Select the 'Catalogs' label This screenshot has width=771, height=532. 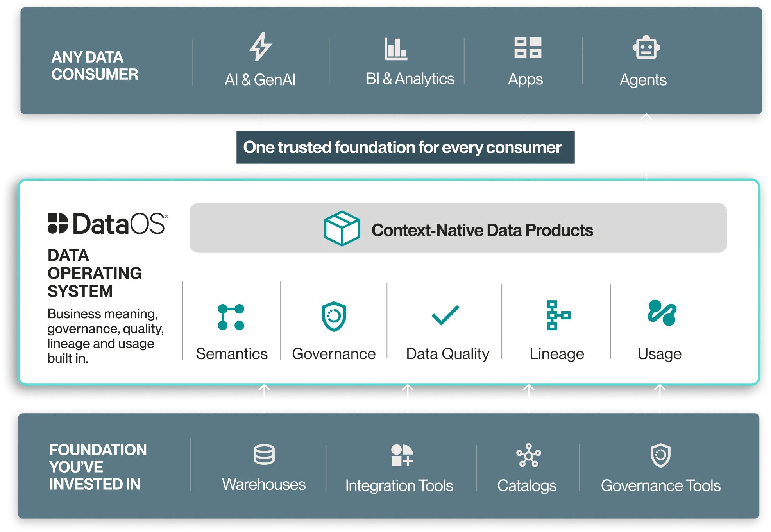click(526, 486)
